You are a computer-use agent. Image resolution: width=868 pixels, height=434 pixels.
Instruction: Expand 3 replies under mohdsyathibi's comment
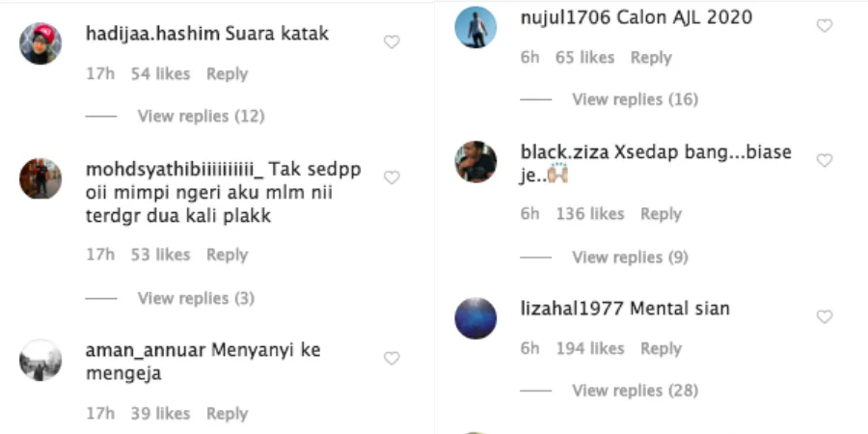point(196,298)
